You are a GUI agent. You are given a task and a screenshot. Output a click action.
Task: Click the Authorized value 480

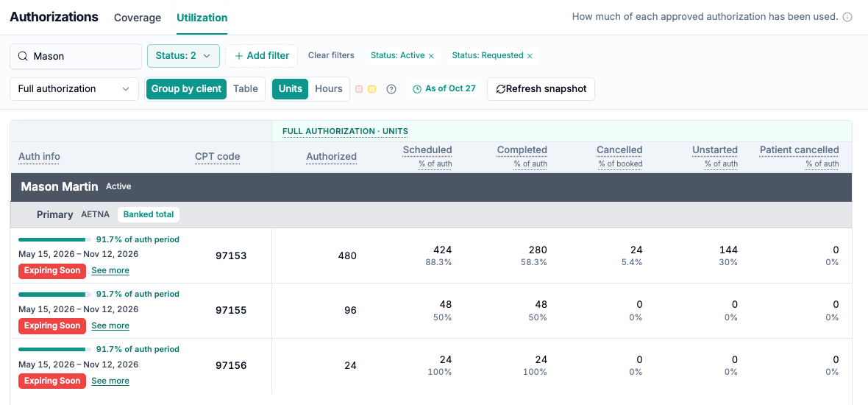coord(348,256)
